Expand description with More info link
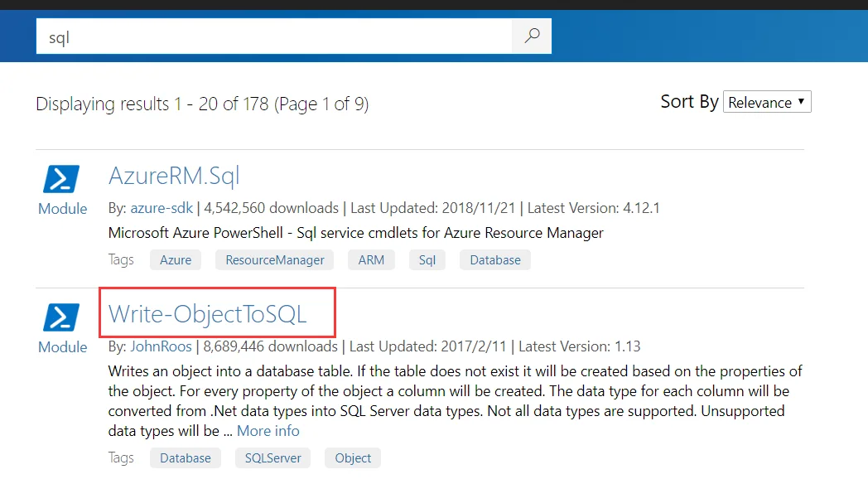 [268, 431]
